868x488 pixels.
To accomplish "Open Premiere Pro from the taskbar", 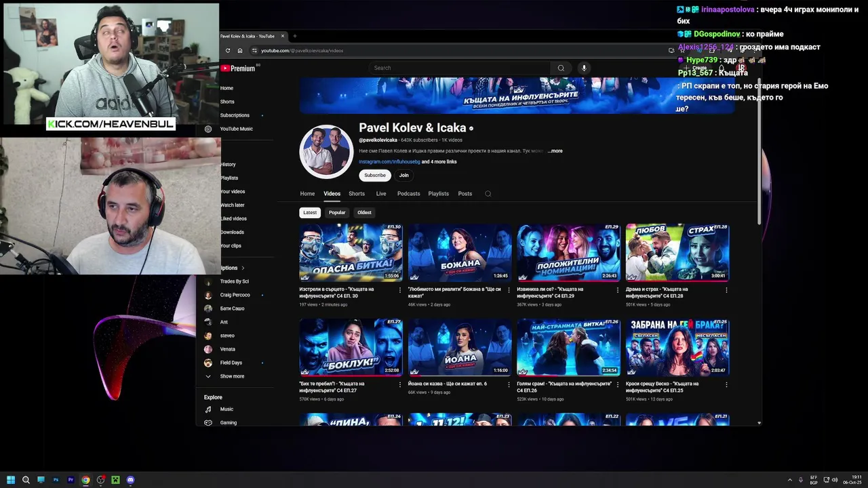I will pos(71,480).
